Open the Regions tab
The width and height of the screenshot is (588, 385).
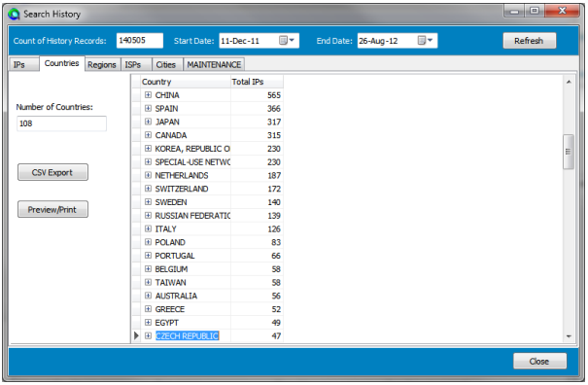coord(102,64)
